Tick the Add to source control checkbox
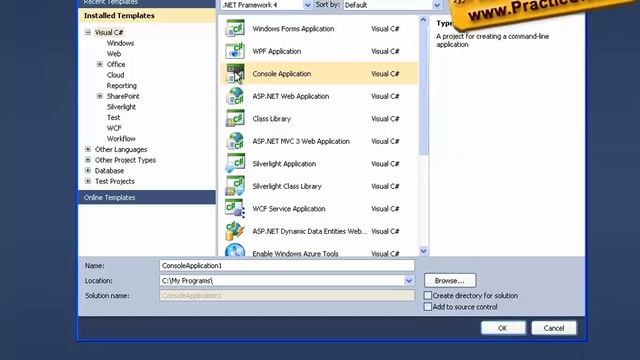The height and width of the screenshot is (360, 640). click(x=428, y=307)
